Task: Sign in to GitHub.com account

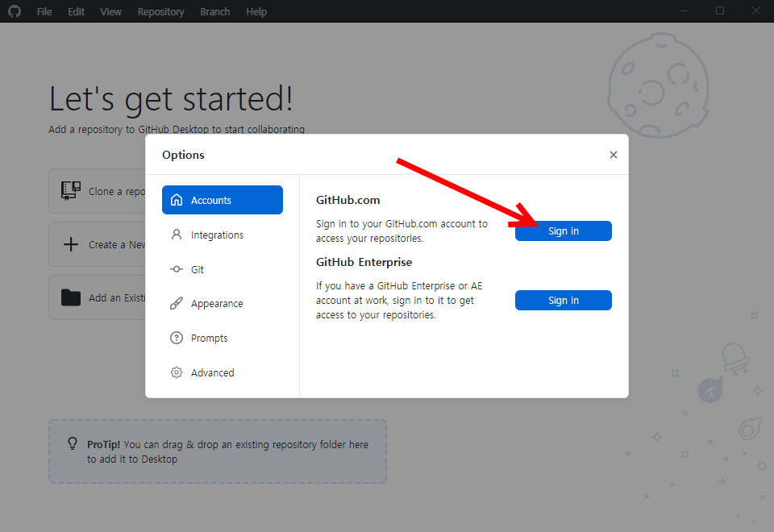Action: pos(564,231)
